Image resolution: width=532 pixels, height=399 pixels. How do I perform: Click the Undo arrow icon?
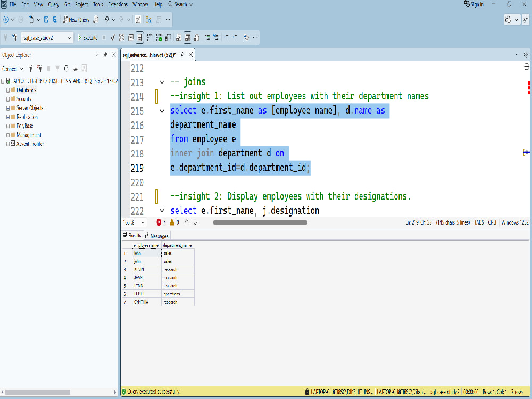tap(106, 20)
